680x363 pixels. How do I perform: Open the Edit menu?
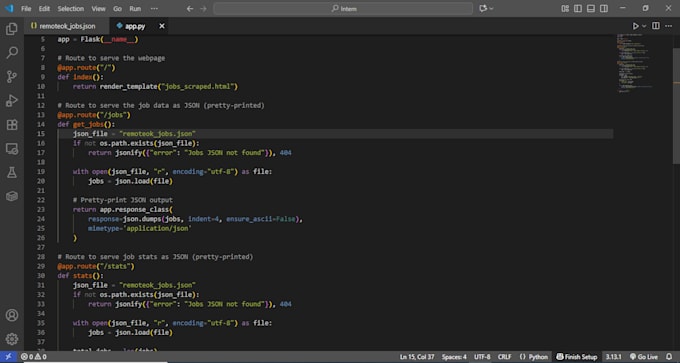[44, 9]
